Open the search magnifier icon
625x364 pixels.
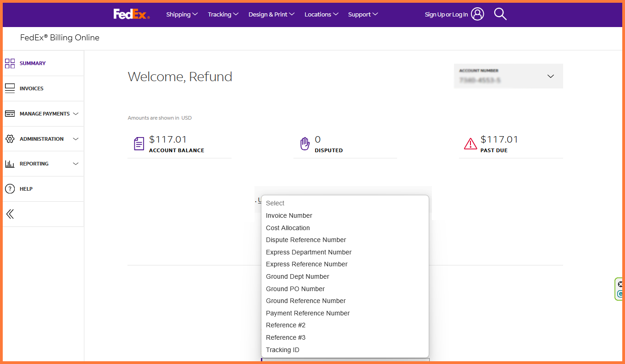point(500,14)
